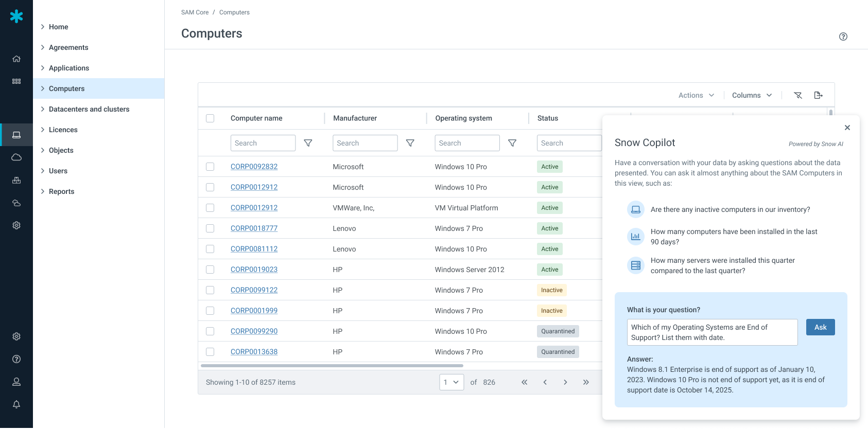Click the clear filters icon in table toolbar
The image size is (868, 430).
(x=798, y=95)
